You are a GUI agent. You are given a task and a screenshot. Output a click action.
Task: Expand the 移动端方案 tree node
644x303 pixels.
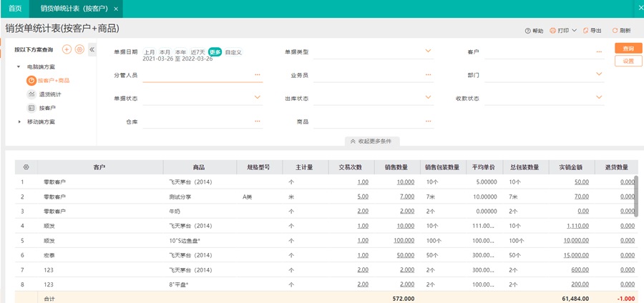point(19,121)
